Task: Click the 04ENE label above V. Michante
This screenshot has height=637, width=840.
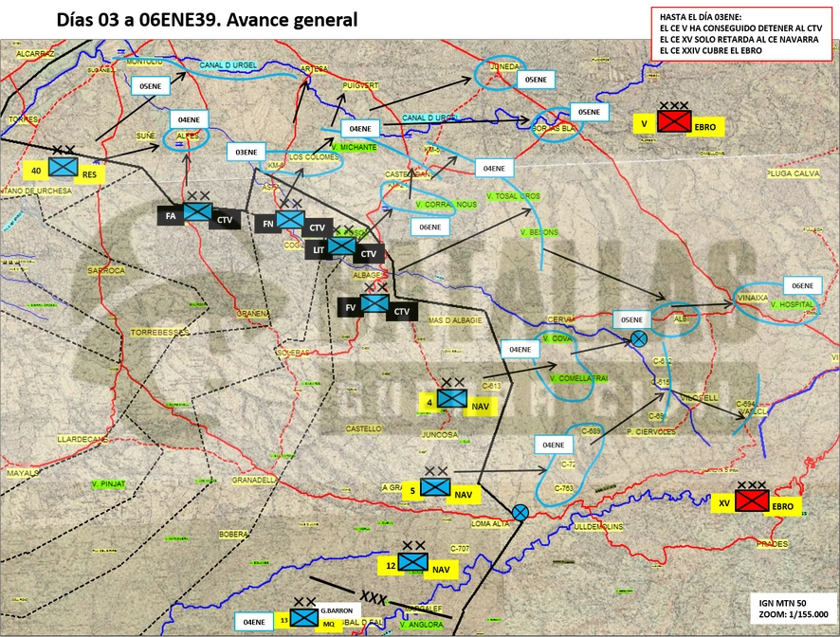Action: (x=360, y=129)
